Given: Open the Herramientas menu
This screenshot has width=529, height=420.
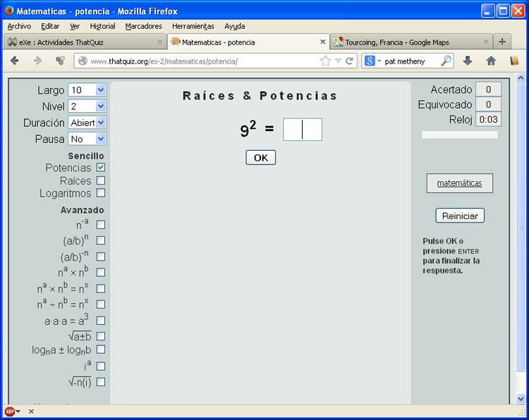Looking at the screenshot, I should [x=193, y=26].
